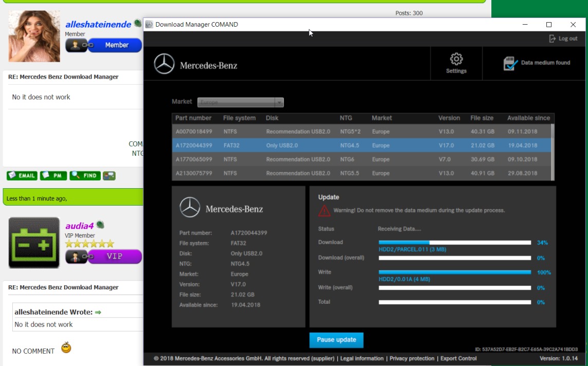Minimize the Download Manager window
Viewport: 588px width, 366px height.
[x=525, y=24]
